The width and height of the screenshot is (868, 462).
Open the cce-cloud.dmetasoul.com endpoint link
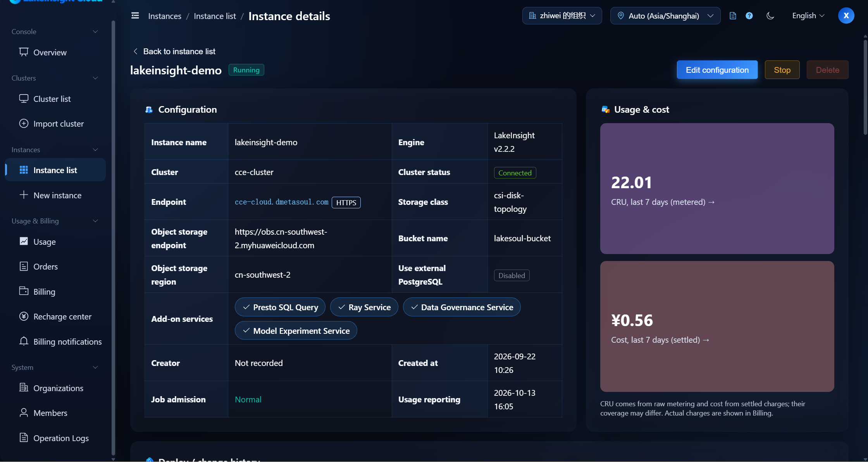281,202
